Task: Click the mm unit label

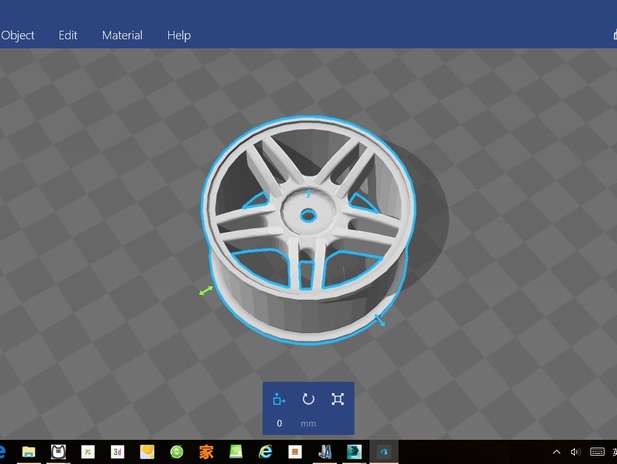Action: pos(308,423)
